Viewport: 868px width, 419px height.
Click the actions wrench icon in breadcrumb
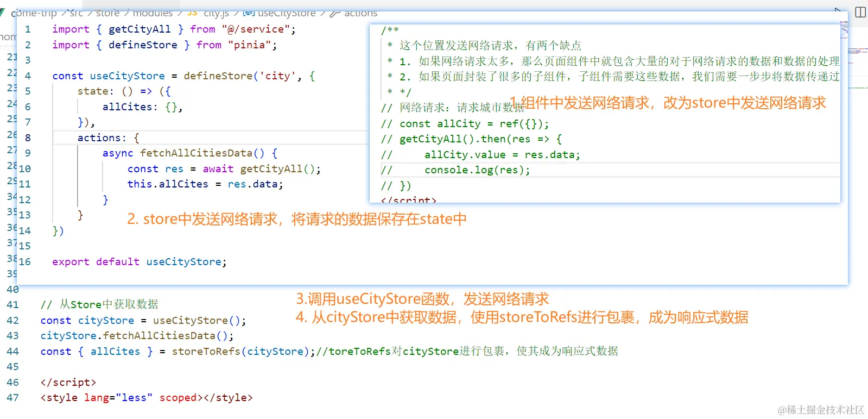[335, 12]
